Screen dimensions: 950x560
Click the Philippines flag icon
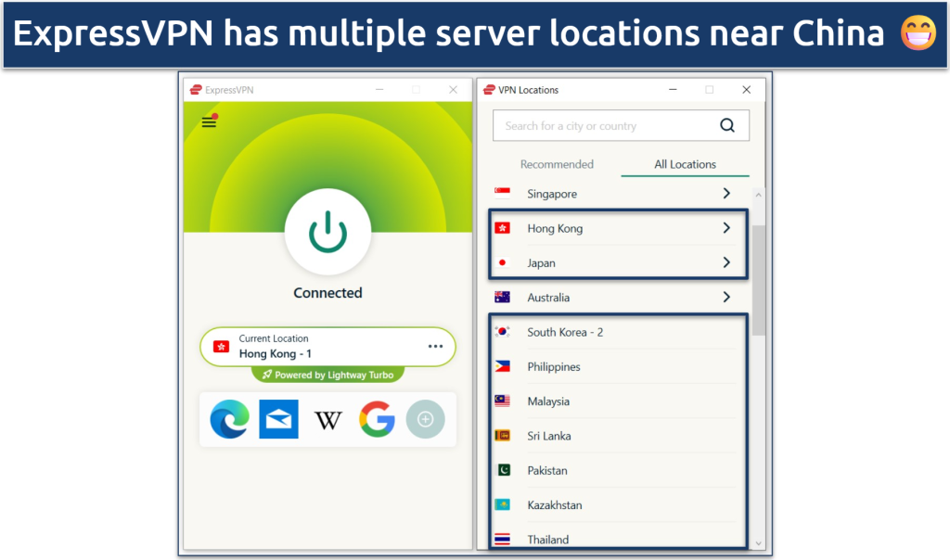[502, 365]
